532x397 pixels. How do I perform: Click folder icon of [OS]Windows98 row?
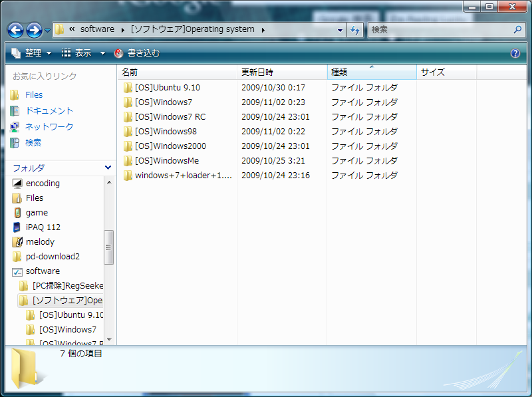[x=128, y=131]
